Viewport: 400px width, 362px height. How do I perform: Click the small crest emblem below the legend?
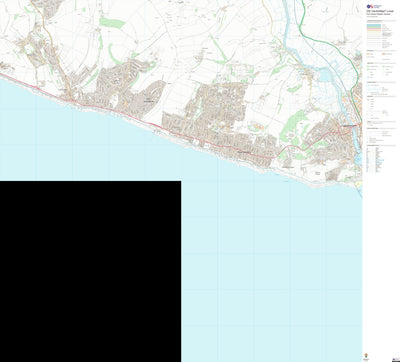(366, 355)
